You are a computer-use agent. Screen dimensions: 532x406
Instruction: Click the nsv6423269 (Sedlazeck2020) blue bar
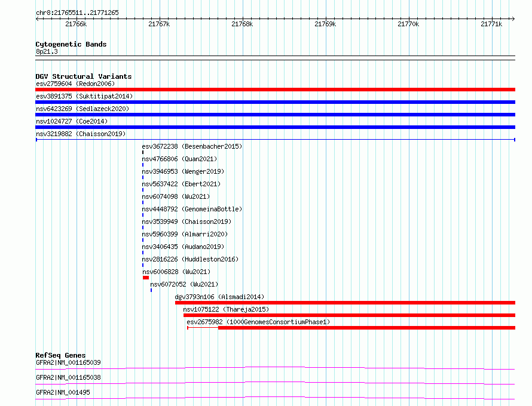tap(275, 115)
